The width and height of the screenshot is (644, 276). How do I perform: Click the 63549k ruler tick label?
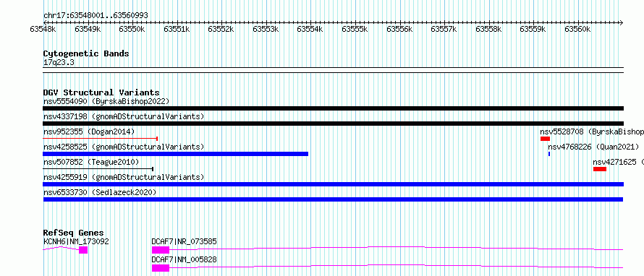[88, 29]
